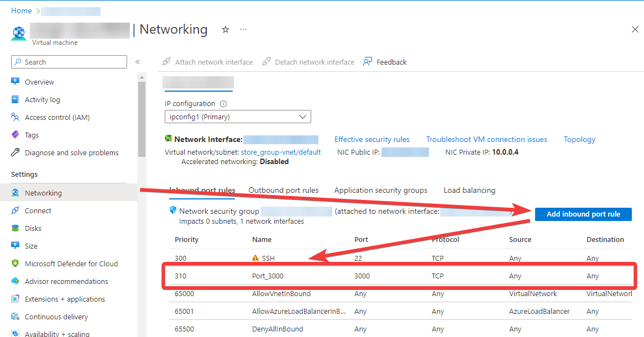Click the virtual machine globe icon in header
The image size is (644, 337).
click(x=19, y=33)
